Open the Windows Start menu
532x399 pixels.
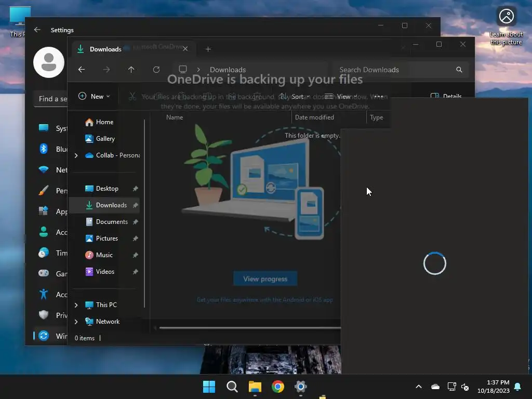pyautogui.click(x=209, y=387)
